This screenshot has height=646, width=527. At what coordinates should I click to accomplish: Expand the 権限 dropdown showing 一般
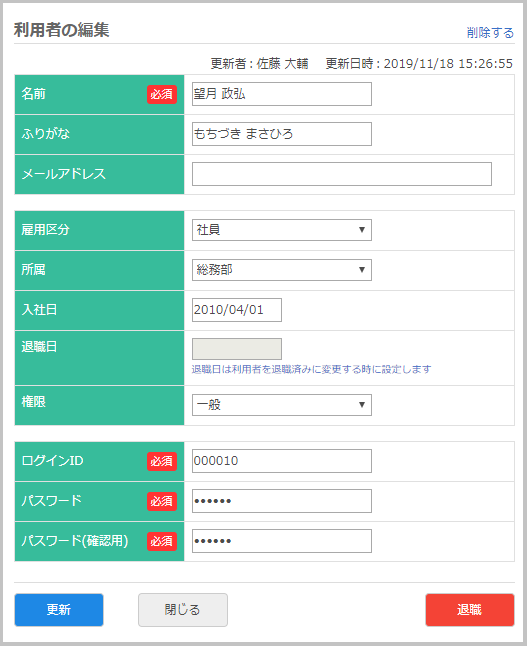[281, 405]
